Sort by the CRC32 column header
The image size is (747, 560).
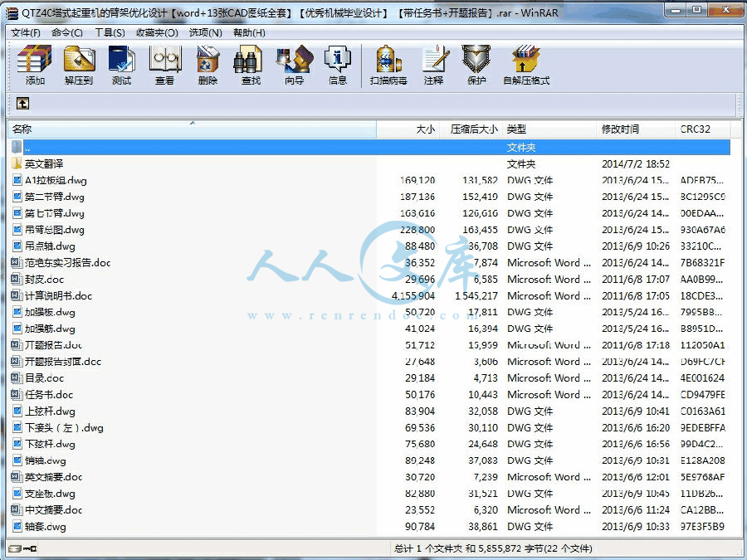coord(702,129)
